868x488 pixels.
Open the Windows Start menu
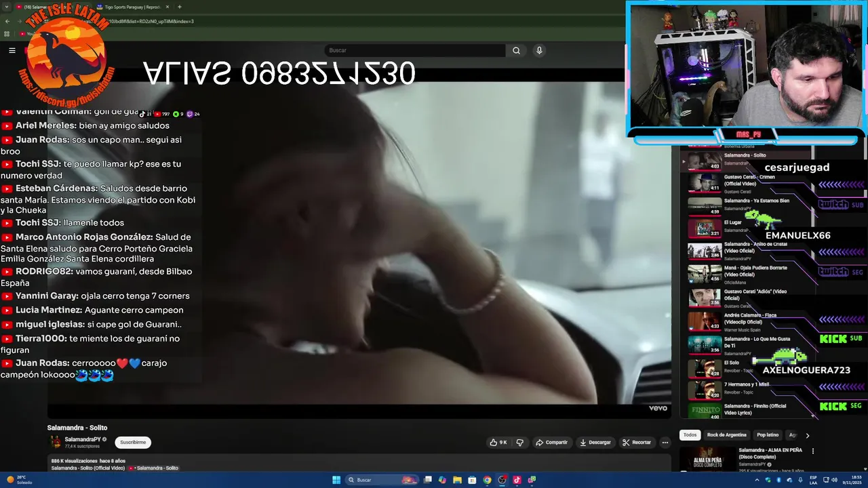pyautogui.click(x=336, y=480)
